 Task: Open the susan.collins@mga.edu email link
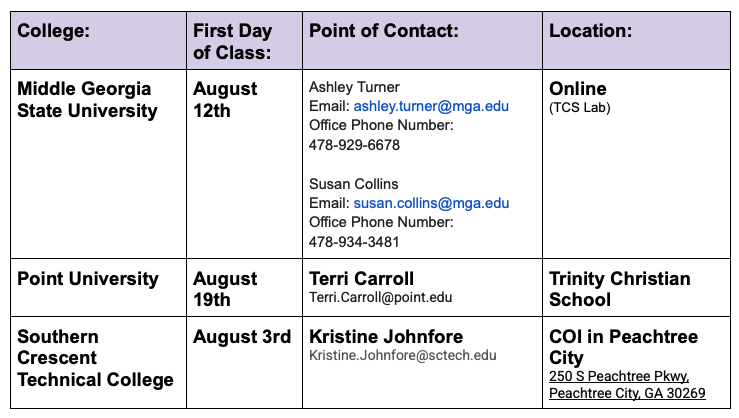[431, 203]
